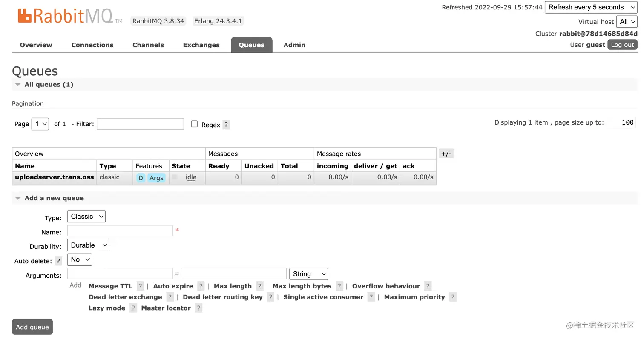Open the argument type String dropdown
This screenshot has width=644, height=339.
coord(308,274)
